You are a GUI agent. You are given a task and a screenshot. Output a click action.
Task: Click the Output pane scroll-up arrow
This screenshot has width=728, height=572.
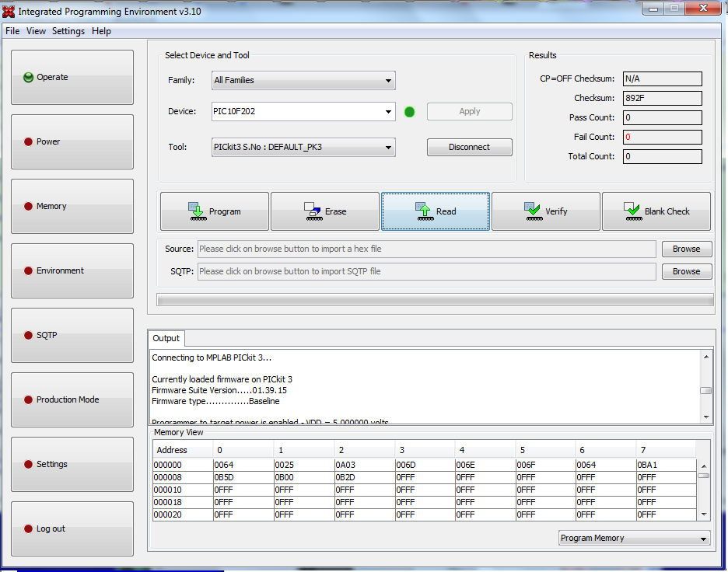[x=706, y=357]
